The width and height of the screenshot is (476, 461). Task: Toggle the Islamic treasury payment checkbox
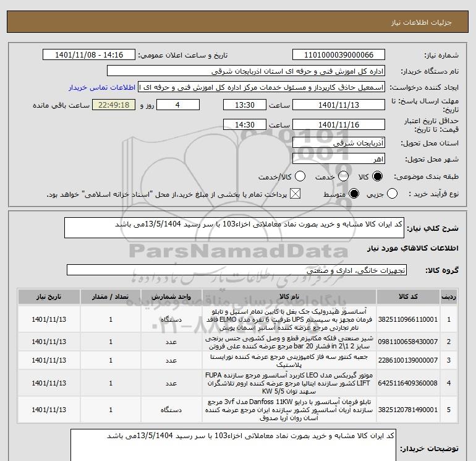pos(295,194)
